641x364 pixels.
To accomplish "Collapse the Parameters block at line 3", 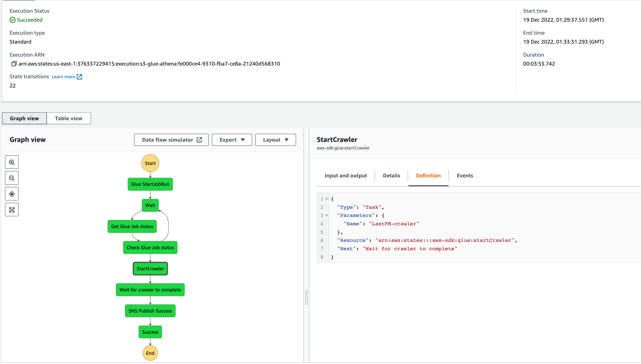I will coord(327,216).
